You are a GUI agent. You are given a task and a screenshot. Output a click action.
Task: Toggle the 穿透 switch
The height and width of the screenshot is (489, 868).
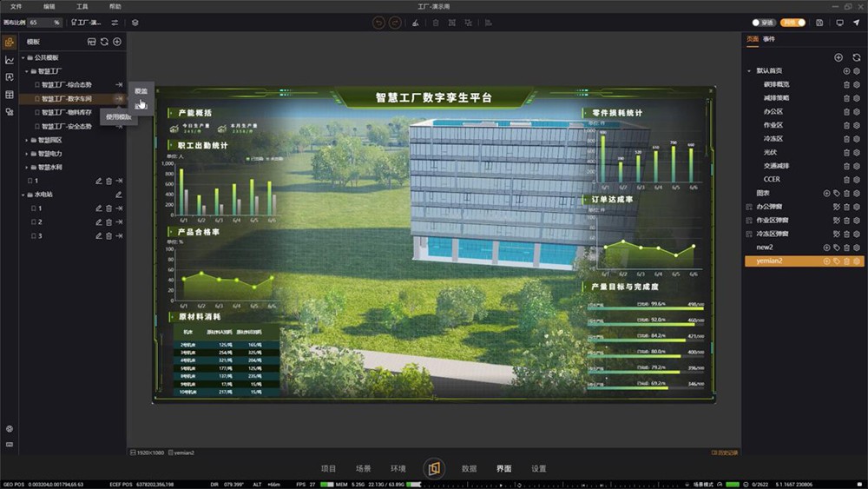pos(764,23)
